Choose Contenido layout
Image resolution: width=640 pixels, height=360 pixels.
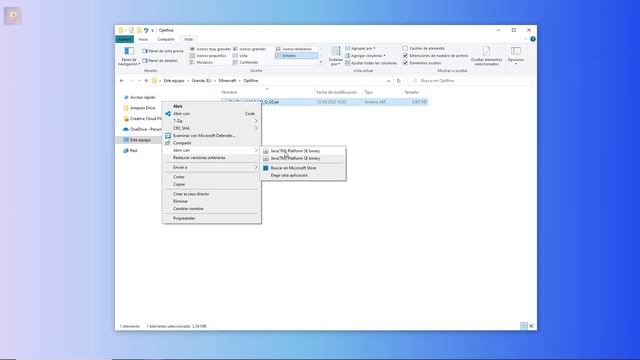click(245, 62)
